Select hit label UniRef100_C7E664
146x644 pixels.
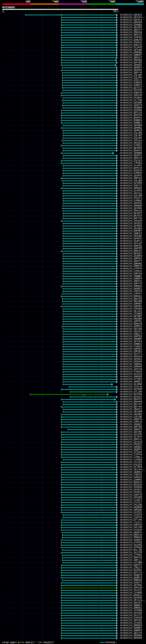click(x=131, y=163)
